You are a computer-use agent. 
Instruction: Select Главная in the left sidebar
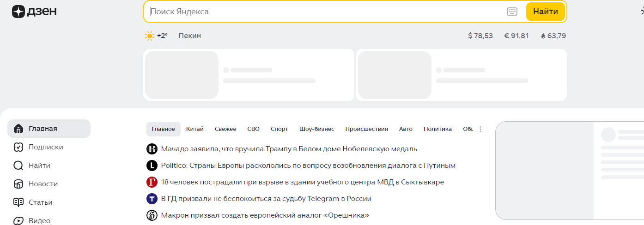tap(43, 129)
